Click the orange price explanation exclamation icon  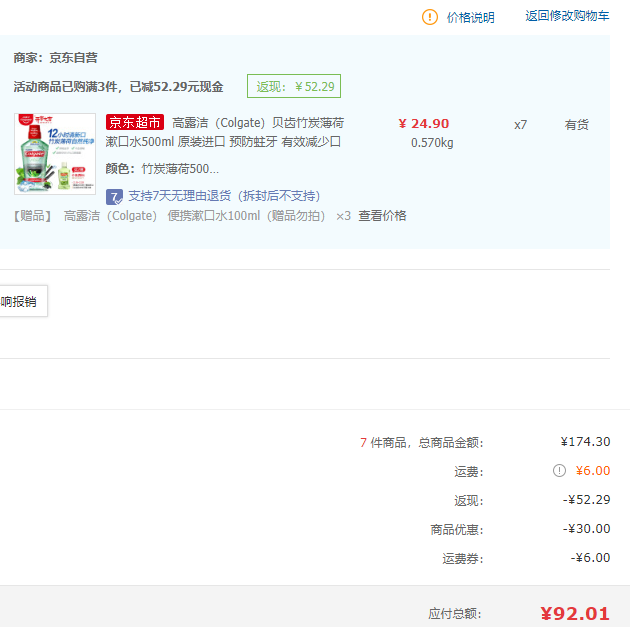point(430,17)
